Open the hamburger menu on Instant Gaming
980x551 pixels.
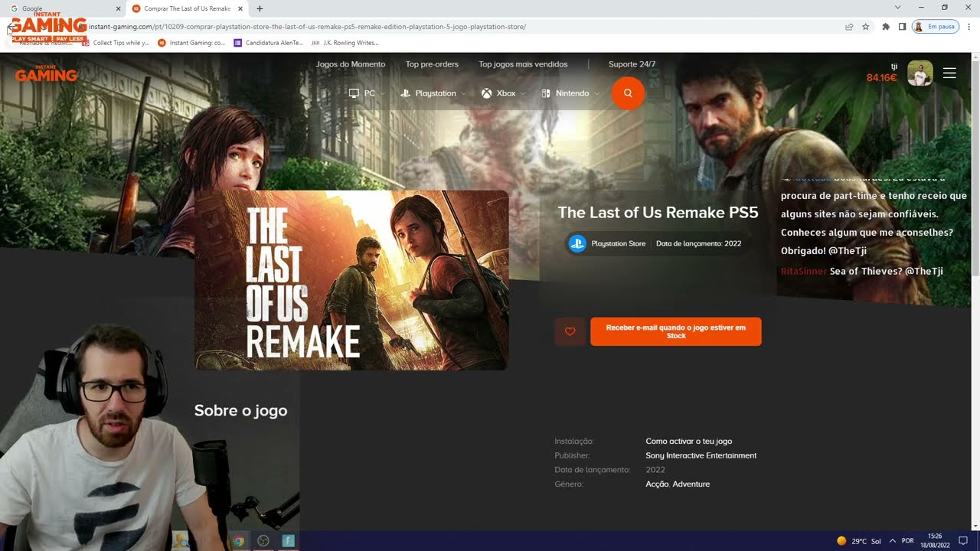[x=949, y=73]
